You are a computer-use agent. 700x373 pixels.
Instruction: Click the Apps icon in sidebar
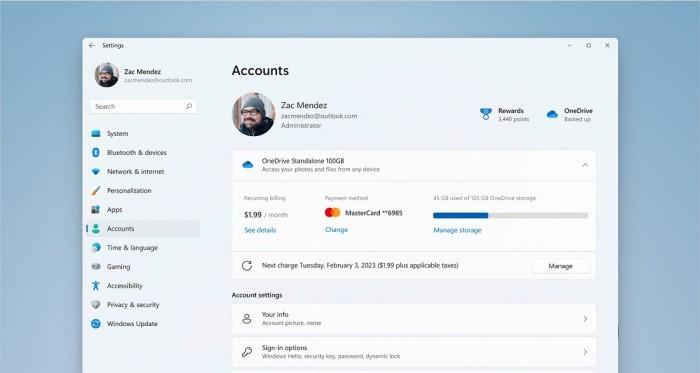click(x=96, y=209)
